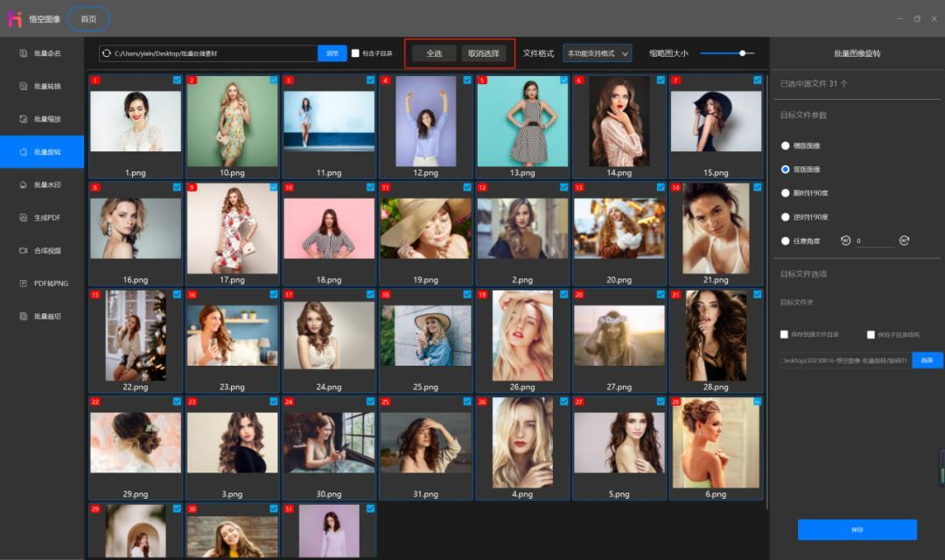Uncheck the checkbox on 18.png
945x560 pixels.
point(371,187)
